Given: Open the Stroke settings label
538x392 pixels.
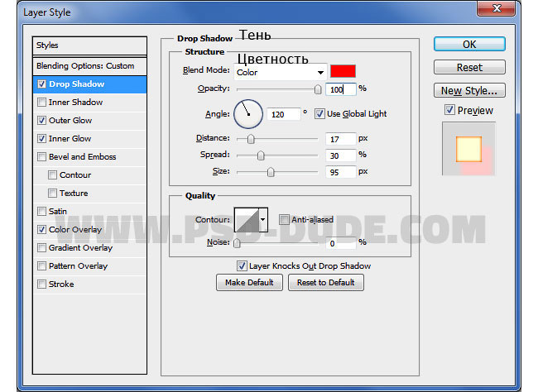Looking at the screenshot, I should pyautogui.click(x=61, y=284).
